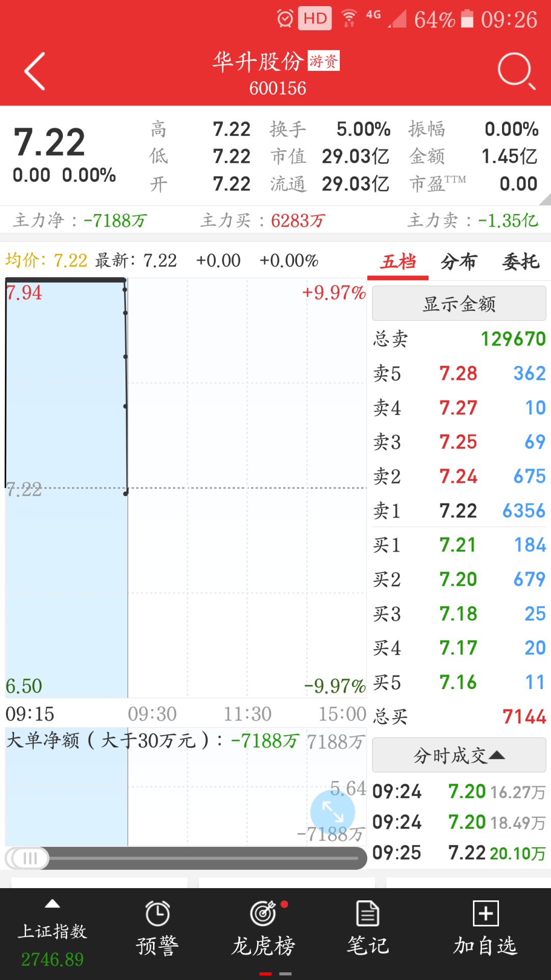Tap 09:25 trade row 20.10万
Screen dimensions: 551x980
point(459,853)
